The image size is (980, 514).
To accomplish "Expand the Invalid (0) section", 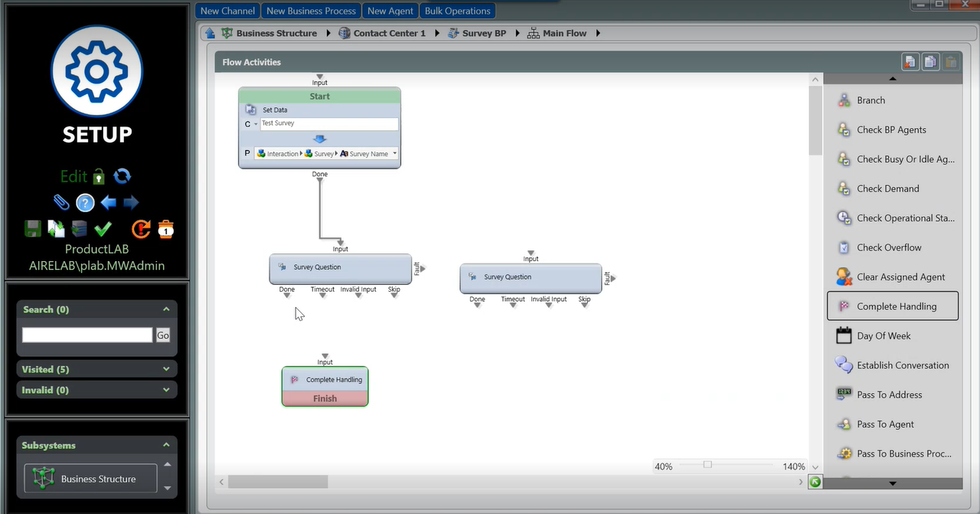I will [166, 390].
